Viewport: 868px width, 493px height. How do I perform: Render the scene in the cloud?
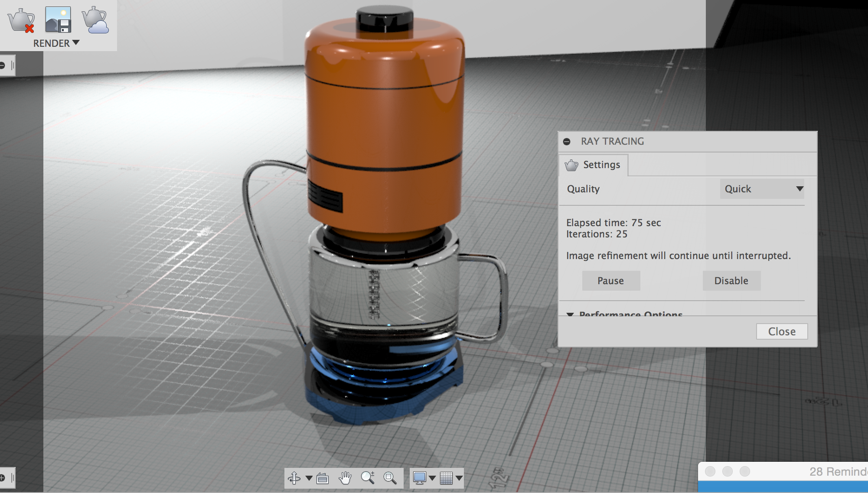click(x=94, y=19)
